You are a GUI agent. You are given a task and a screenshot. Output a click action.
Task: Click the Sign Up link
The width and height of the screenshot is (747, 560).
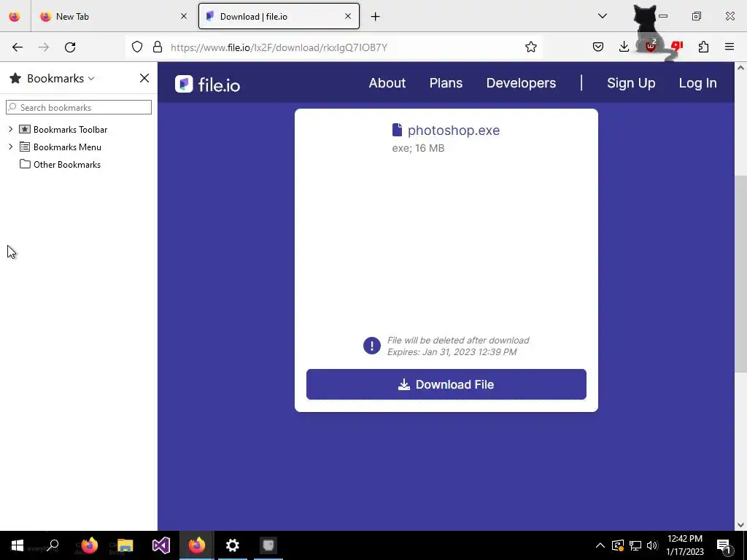pyautogui.click(x=631, y=83)
